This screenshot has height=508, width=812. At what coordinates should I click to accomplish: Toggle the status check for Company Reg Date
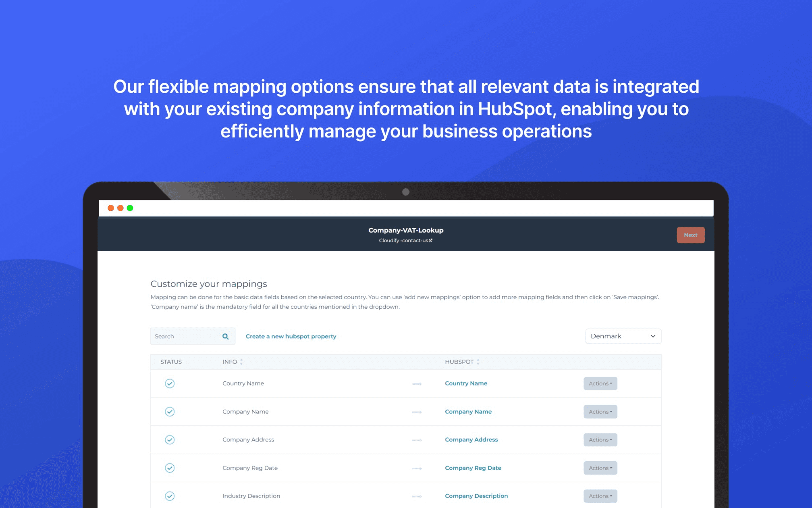pyautogui.click(x=170, y=468)
